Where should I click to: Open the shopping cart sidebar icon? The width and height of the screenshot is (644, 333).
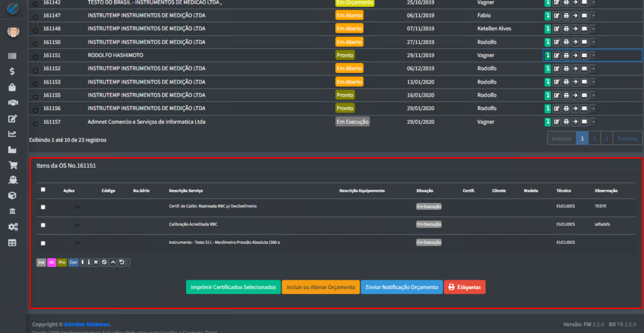[12, 165]
